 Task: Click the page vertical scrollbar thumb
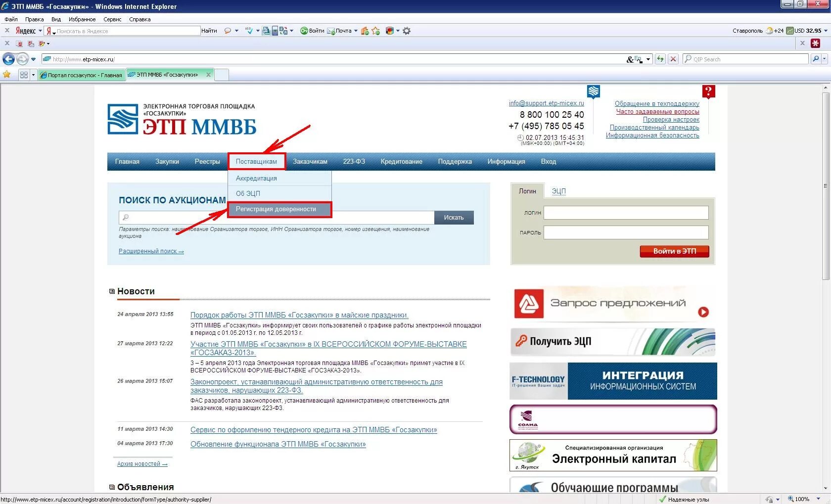[x=825, y=185]
